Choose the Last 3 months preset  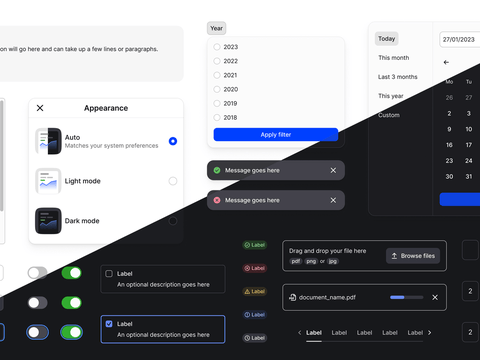[x=398, y=77]
